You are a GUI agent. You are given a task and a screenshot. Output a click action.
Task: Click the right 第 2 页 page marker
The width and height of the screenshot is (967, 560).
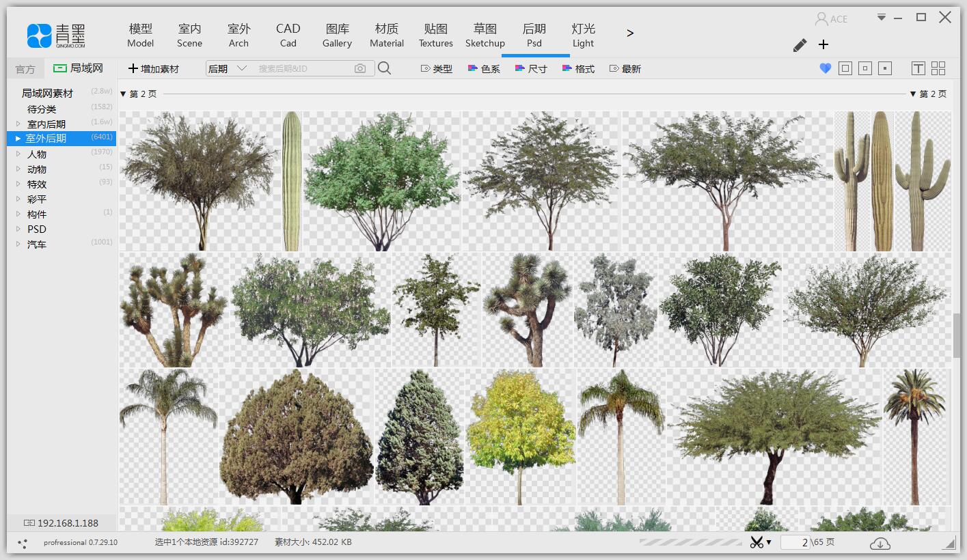pos(928,94)
